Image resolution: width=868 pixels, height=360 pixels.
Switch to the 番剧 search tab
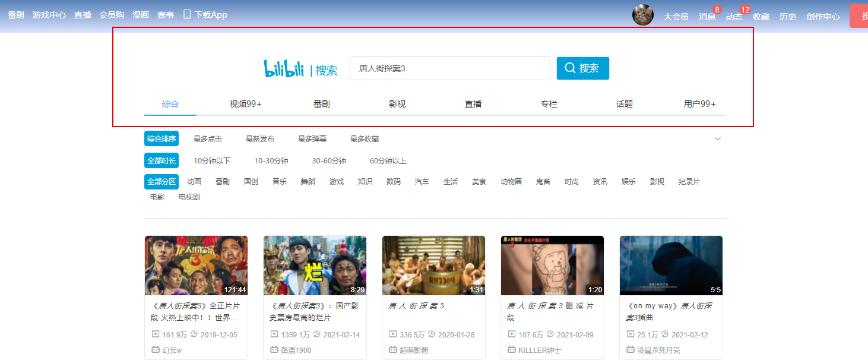tap(322, 104)
